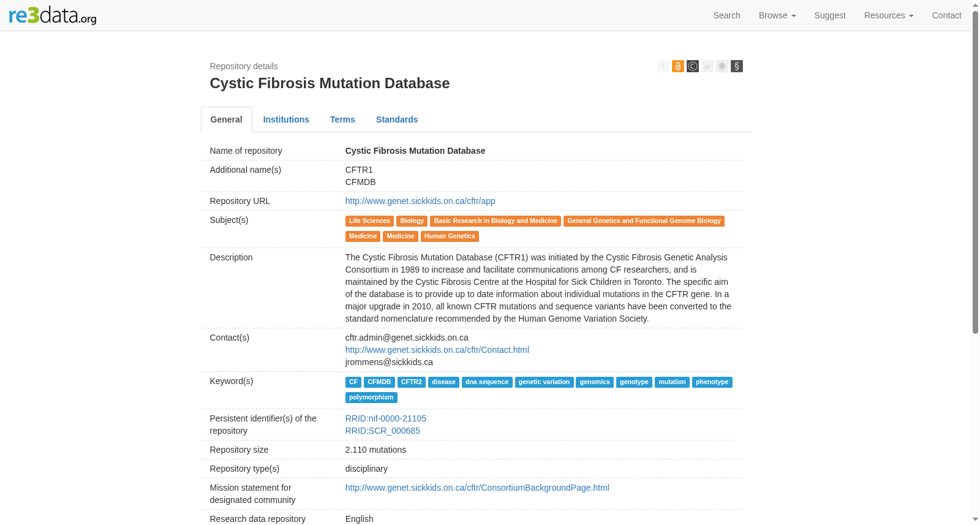Click the Biology subject tag

412,221
